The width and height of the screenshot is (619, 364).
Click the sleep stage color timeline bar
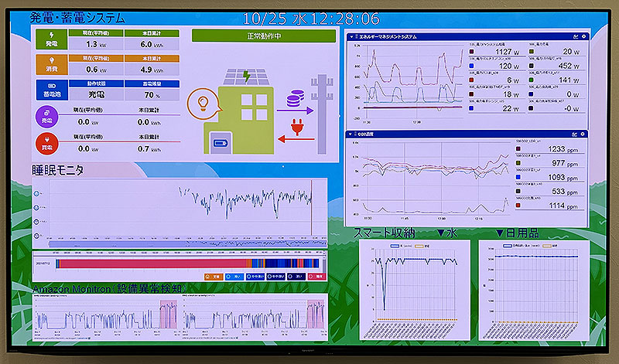(186, 264)
